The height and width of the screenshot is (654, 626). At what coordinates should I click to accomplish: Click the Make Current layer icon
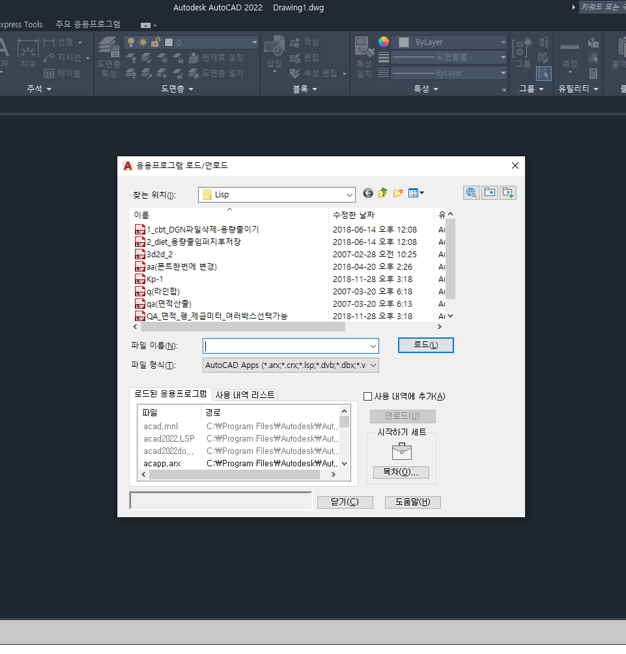[193, 58]
